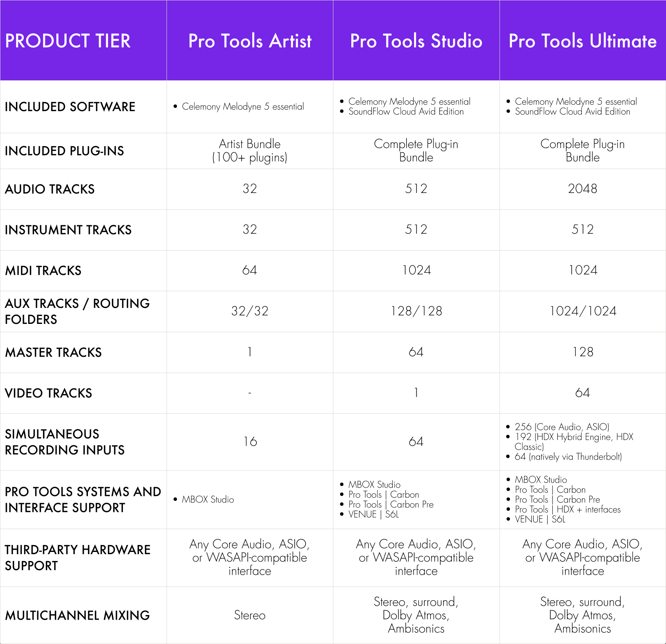This screenshot has width=666, height=644.
Task: Select the 2048 audio tracks value
Action: tap(582, 188)
